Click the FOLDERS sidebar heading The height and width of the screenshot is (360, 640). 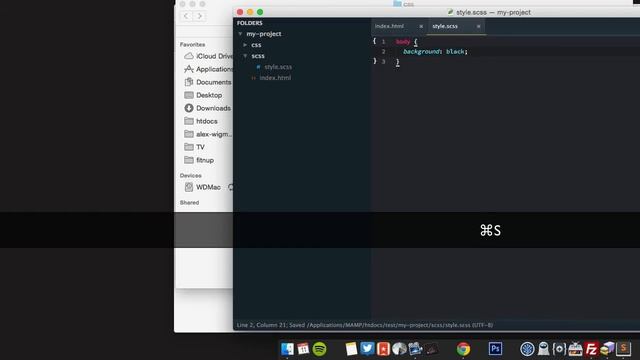(250, 23)
